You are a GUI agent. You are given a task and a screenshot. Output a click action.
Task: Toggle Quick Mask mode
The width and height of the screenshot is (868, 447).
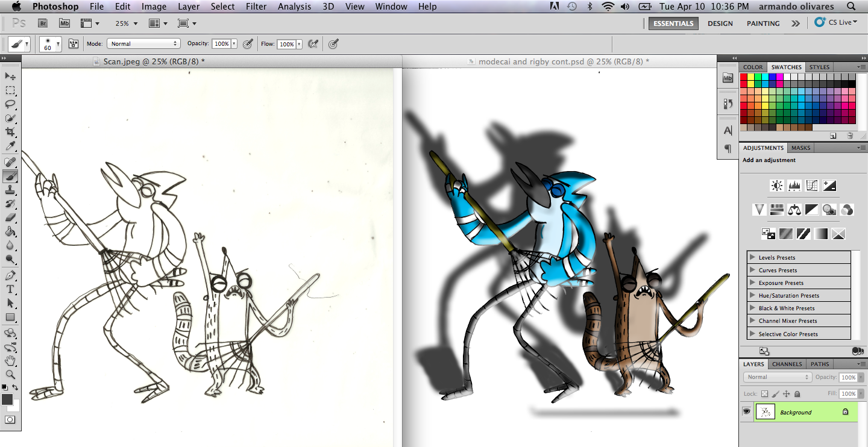(10, 419)
